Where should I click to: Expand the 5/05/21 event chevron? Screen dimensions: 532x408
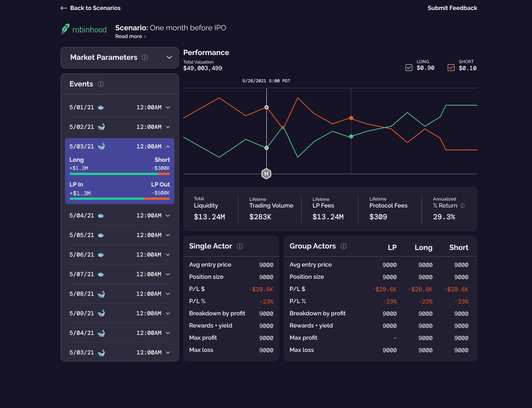coord(168,235)
